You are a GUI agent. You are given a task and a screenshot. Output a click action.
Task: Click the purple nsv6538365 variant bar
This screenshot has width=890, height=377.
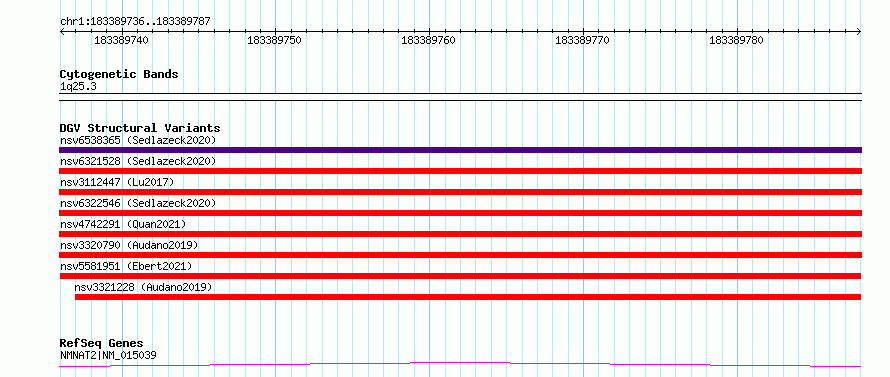(x=460, y=150)
